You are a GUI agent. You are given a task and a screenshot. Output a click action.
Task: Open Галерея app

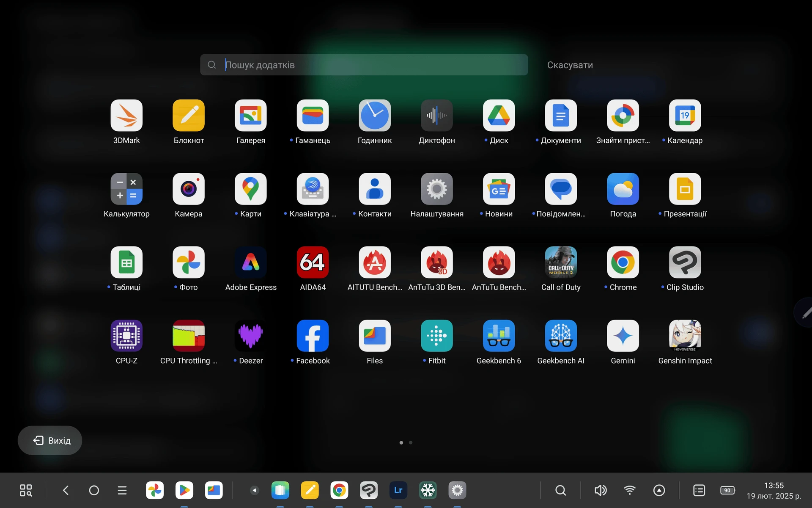click(x=251, y=116)
